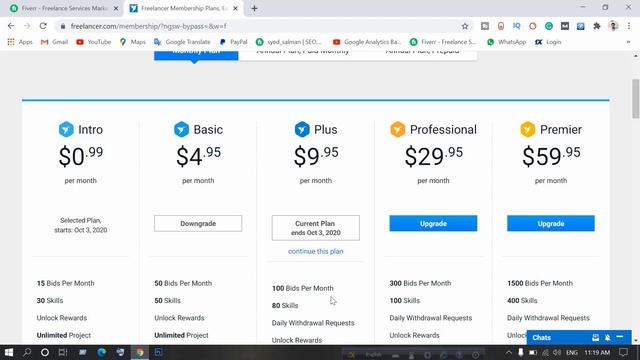Image resolution: width=640 pixels, height=360 pixels.
Task: Open the Windows Start menu
Action: [9, 352]
